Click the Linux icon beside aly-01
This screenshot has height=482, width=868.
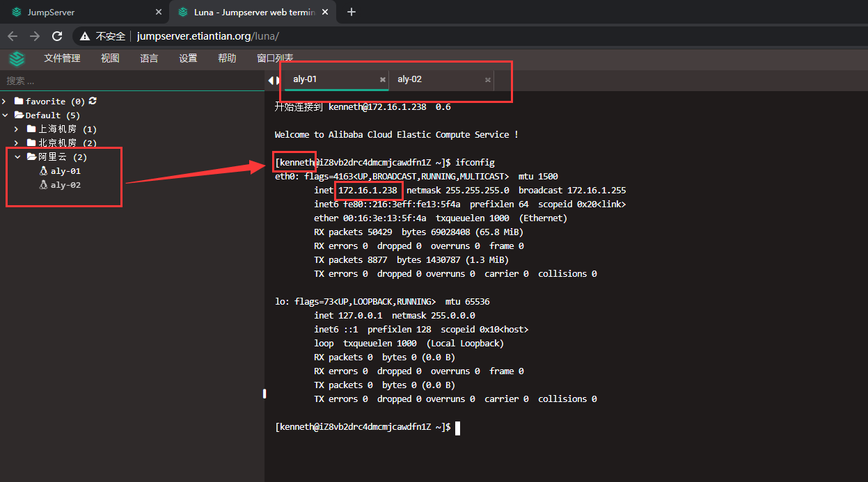(43, 171)
